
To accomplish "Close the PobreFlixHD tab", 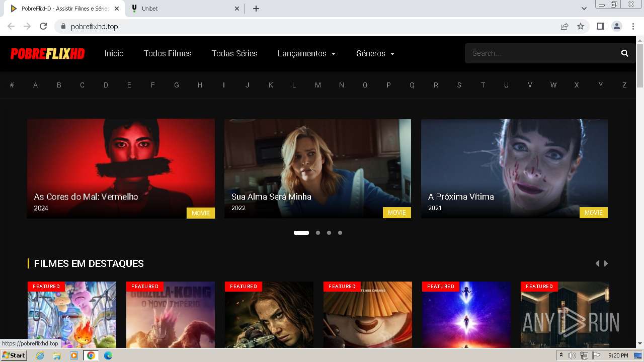I will click(x=116, y=9).
